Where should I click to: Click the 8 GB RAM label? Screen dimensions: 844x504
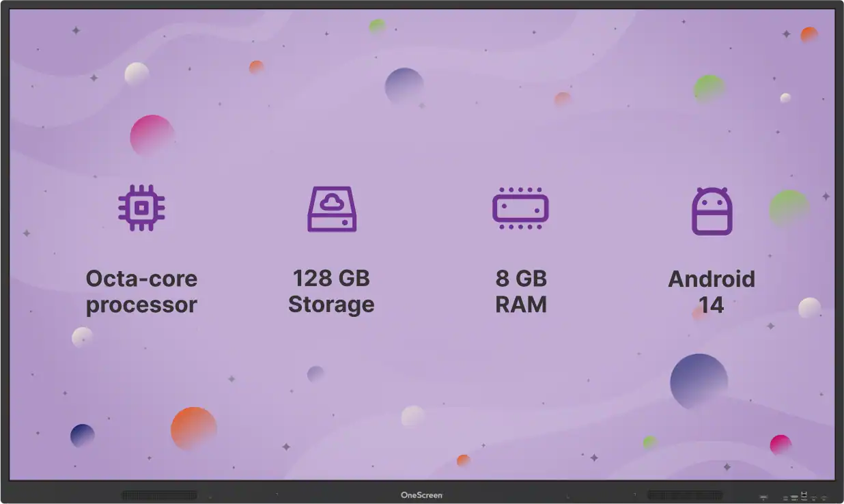point(521,291)
